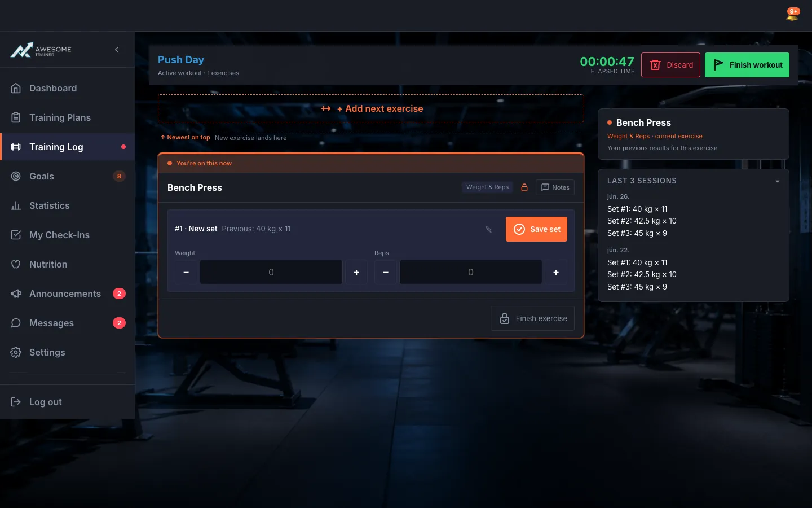
Task: Increase reps with plus button
Action: point(556,272)
